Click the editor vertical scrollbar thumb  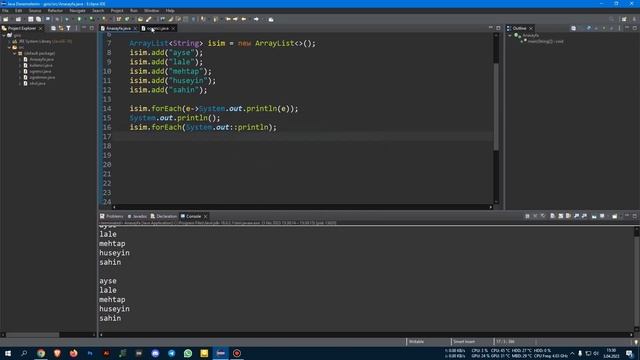pos(496,106)
